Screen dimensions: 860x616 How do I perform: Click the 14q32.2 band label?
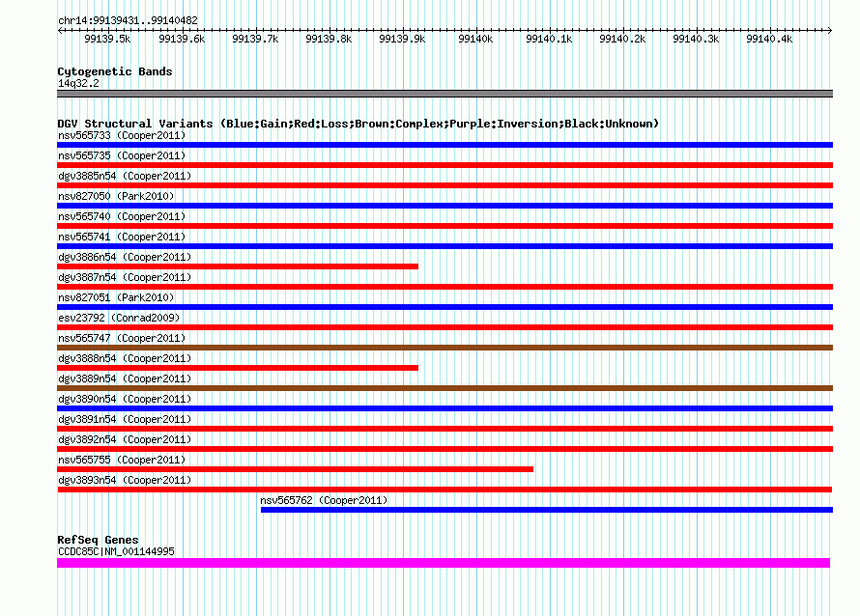pos(78,83)
